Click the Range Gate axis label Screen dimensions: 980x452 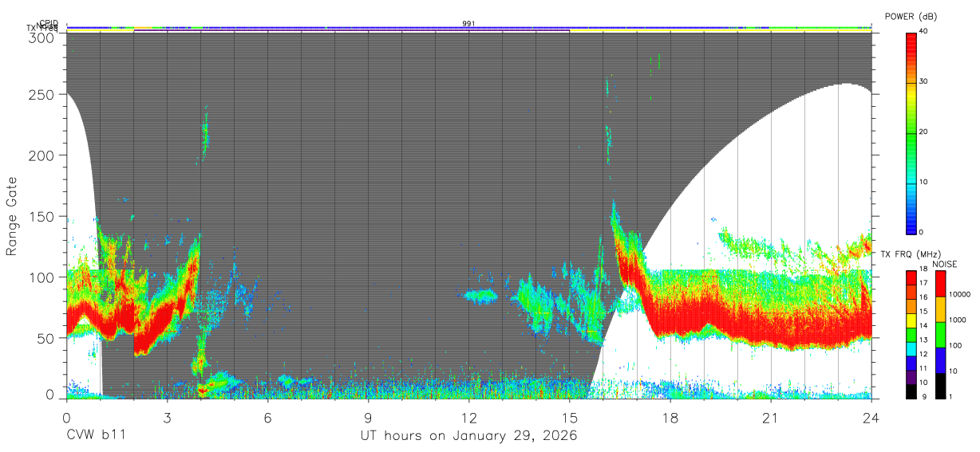tap(12, 216)
